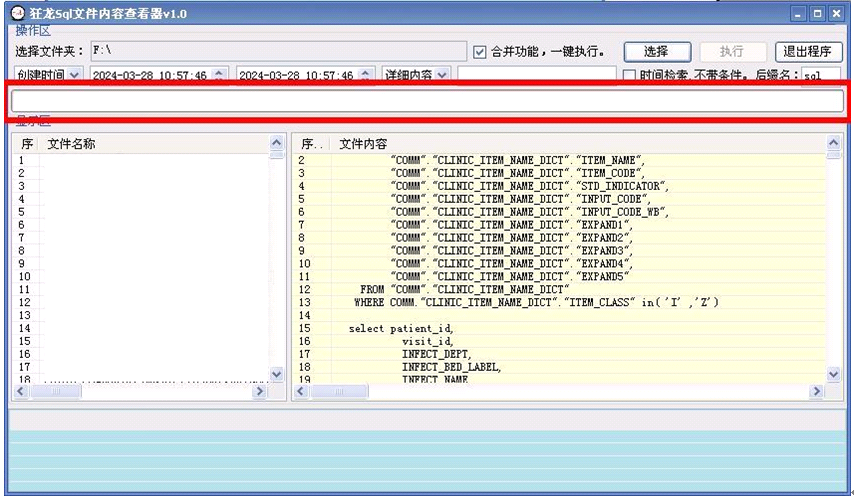Viewport: 854px width, 498px height.
Task: Click the file list scroll right arrow
Action: click(x=260, y=391)
